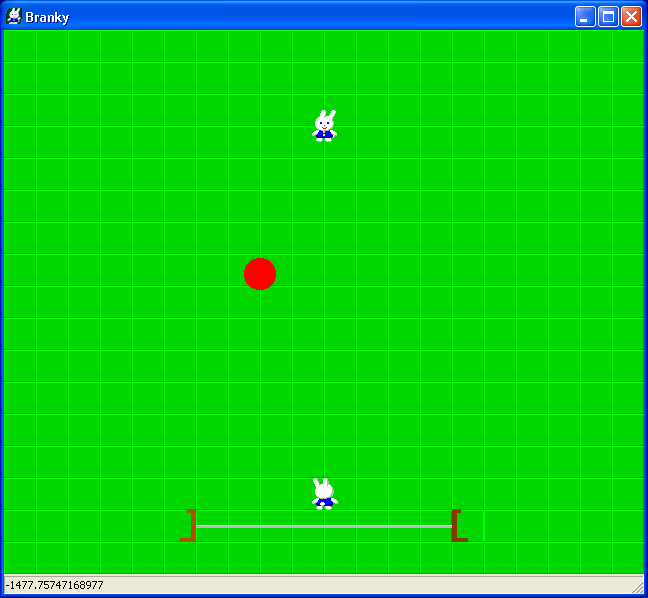Image resolution: width=648 pixels, height=598 pixels.
Task: Click the Branky bunny icon in title bar
Action: tap(14, 16)
